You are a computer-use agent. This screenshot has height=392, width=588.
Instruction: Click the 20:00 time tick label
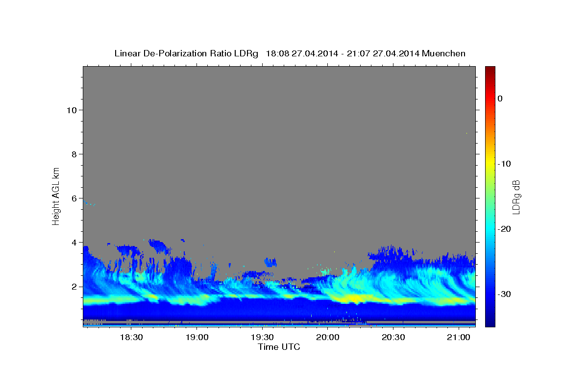pyautogui.click(x=328, y=338)
